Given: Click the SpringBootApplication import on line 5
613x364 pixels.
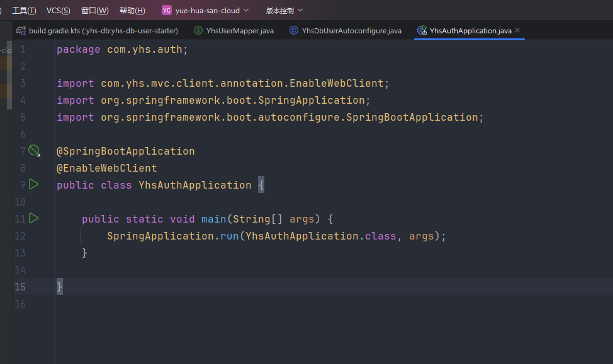Looking at the screenshot, I should 270,117.
